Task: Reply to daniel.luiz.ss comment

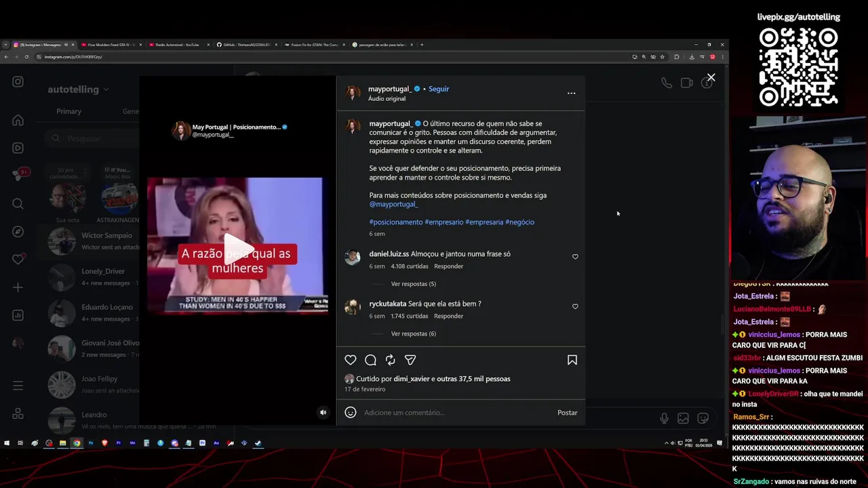Action: click(448, 266)
